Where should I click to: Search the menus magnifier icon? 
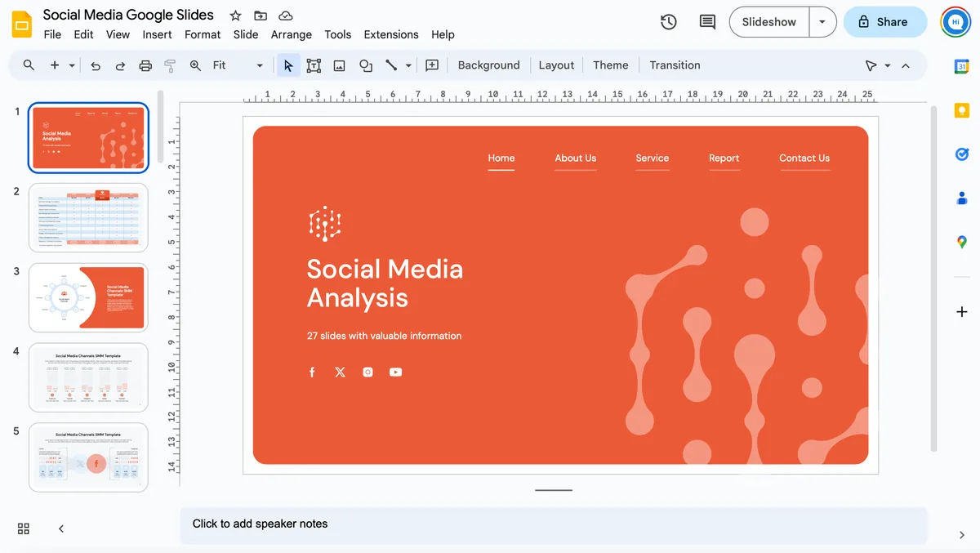pos(29,65)
